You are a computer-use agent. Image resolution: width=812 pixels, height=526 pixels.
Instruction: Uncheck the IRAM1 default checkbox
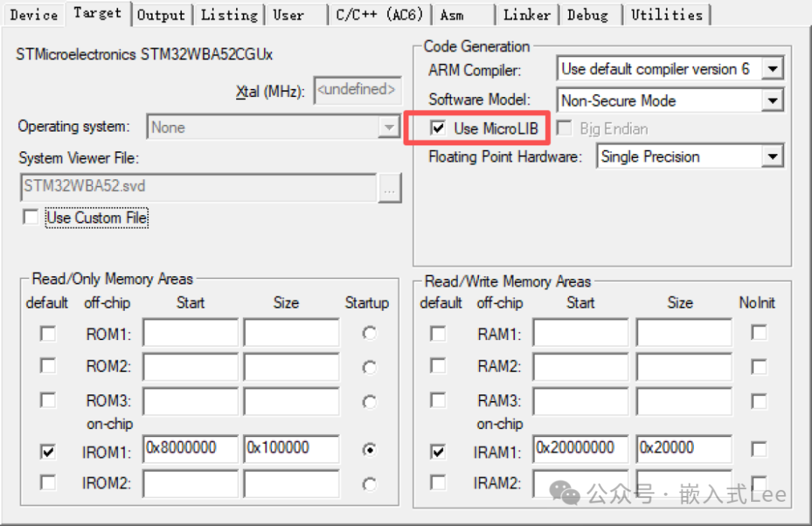tap(438, 452)
